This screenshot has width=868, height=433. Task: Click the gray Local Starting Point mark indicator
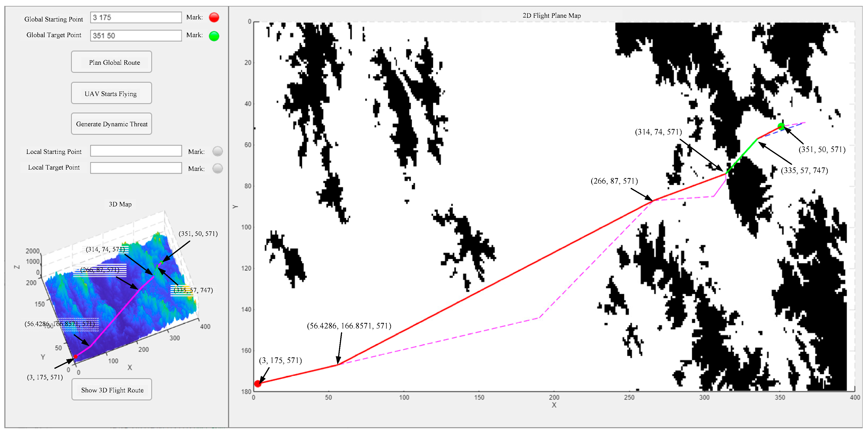(x=218, y=151)
